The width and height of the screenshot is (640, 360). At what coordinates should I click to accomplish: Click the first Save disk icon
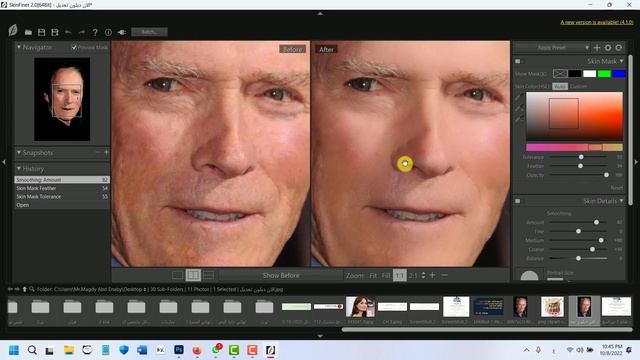42,32
